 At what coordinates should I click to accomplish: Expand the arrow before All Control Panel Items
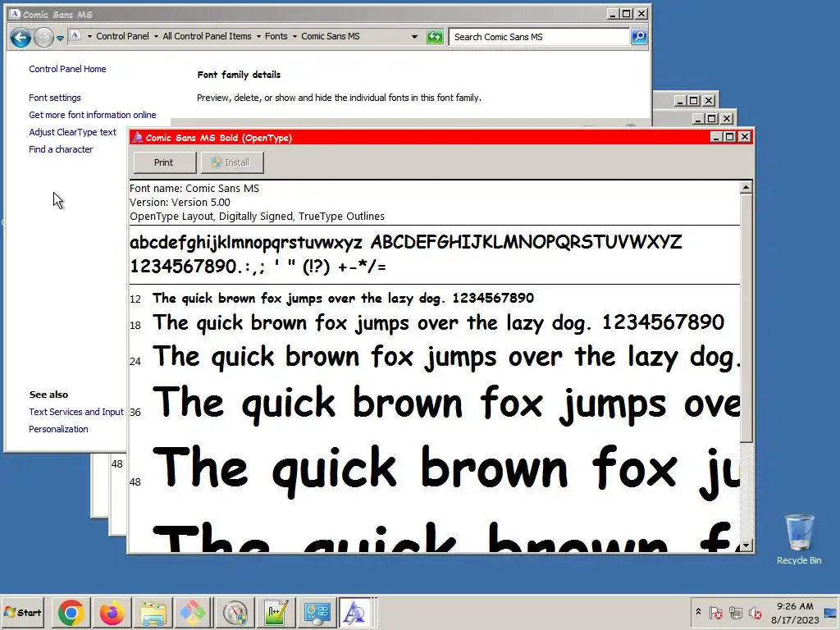point(156,36)
